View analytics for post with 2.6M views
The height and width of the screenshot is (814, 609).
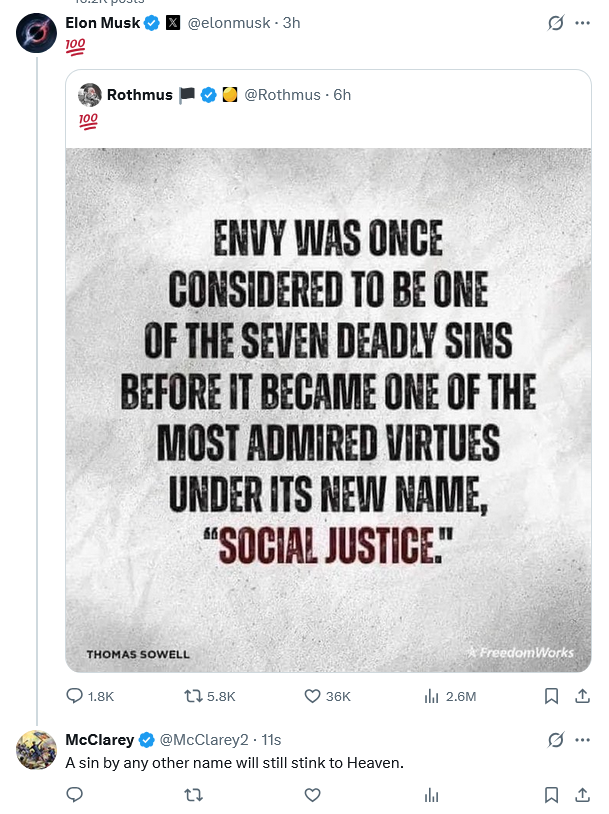(432, 696)
